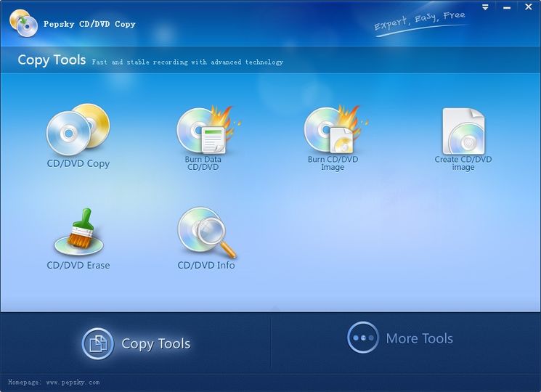Viewport: 541px width, 392px height.
Task: Click the "CD/DVD Erase" label text
Action: (x=78, y=265)
